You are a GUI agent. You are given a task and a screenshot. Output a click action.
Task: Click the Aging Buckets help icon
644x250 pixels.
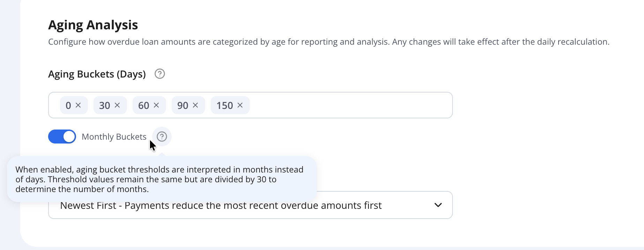(160, 74)
